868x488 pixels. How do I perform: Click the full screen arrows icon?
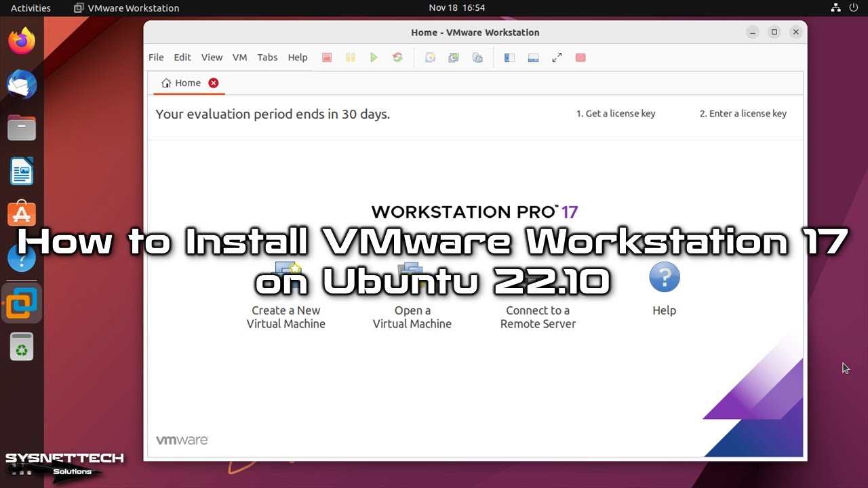[557, 58]
